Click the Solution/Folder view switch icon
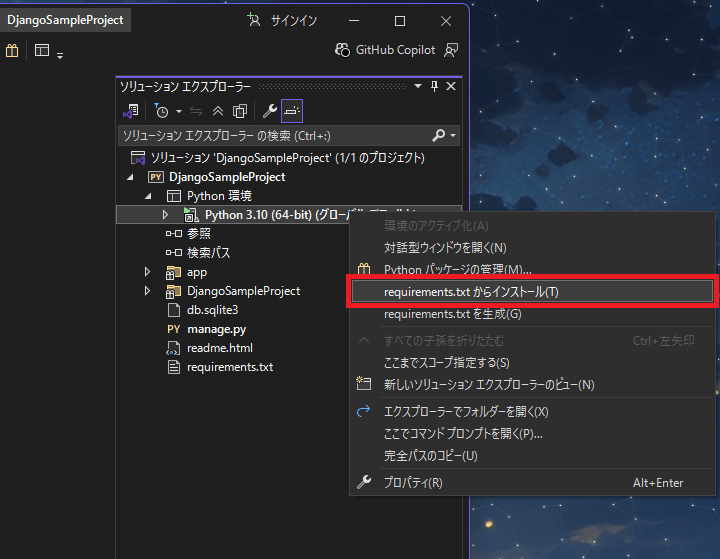The image size is (720, 559). pyautogui.click(x=131, y=111)
